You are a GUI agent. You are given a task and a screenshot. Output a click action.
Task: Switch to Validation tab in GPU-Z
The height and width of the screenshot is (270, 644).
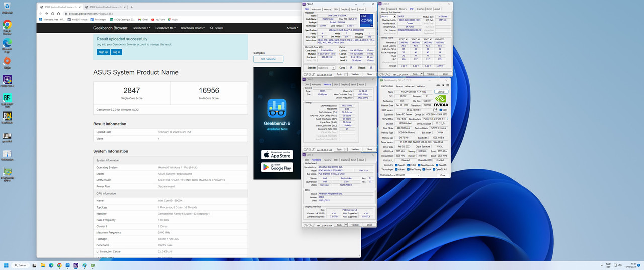421,86
